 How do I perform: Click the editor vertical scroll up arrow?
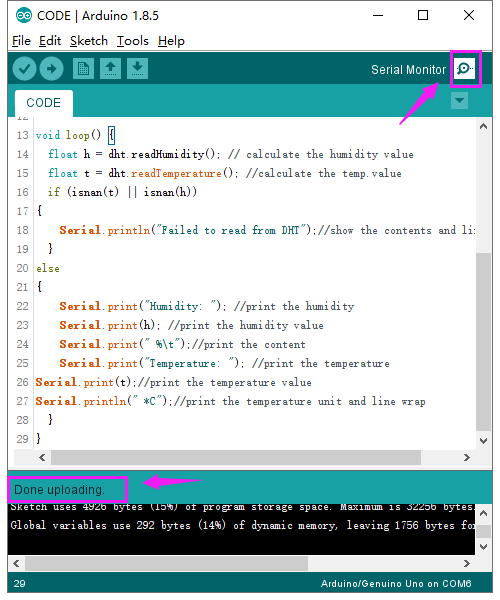coord(484,127)
